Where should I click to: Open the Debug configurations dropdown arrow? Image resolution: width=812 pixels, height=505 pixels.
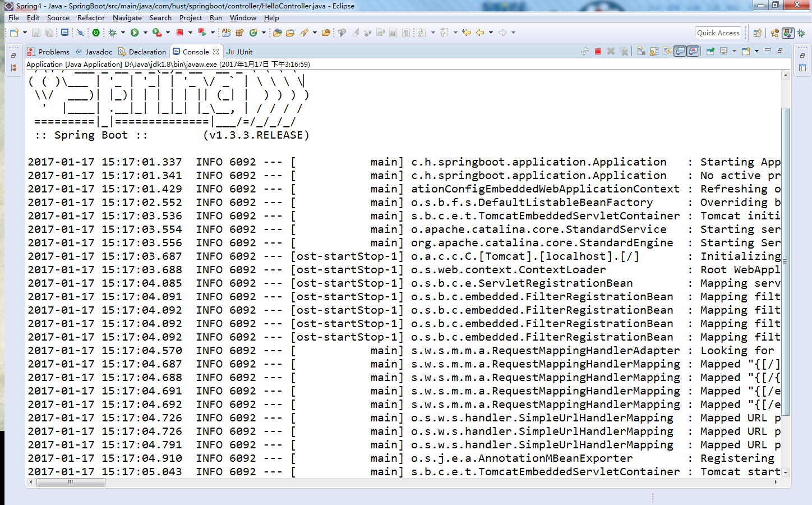click(x=123, y=33)
